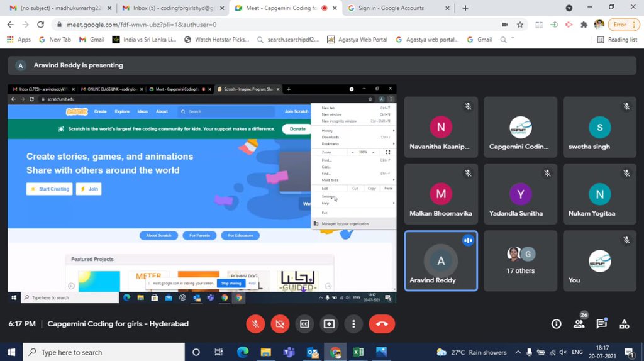This screenshot has height=361, width=644.
Task: Click History in shared Chrome menu
Action: (x=327, y=131)
